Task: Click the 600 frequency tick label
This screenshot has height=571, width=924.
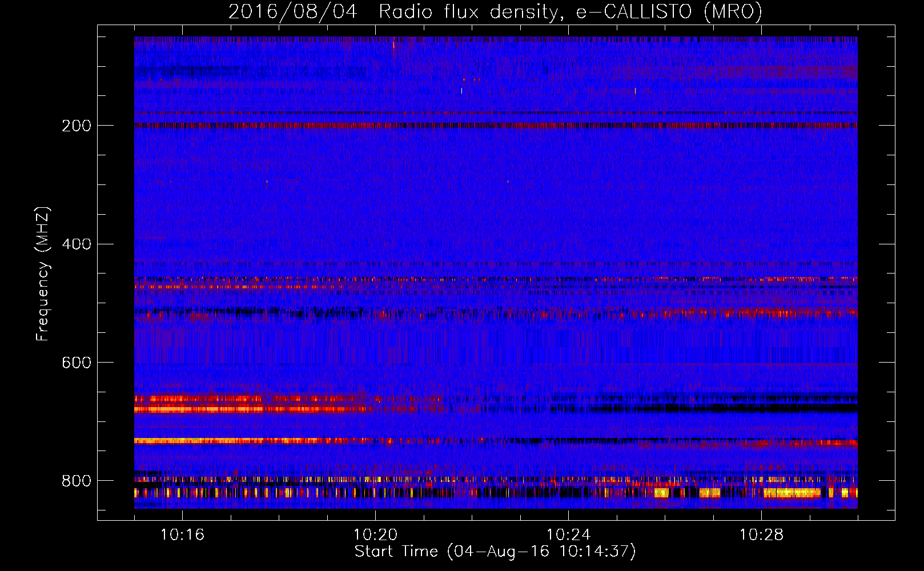Action: tap(77, 363)
